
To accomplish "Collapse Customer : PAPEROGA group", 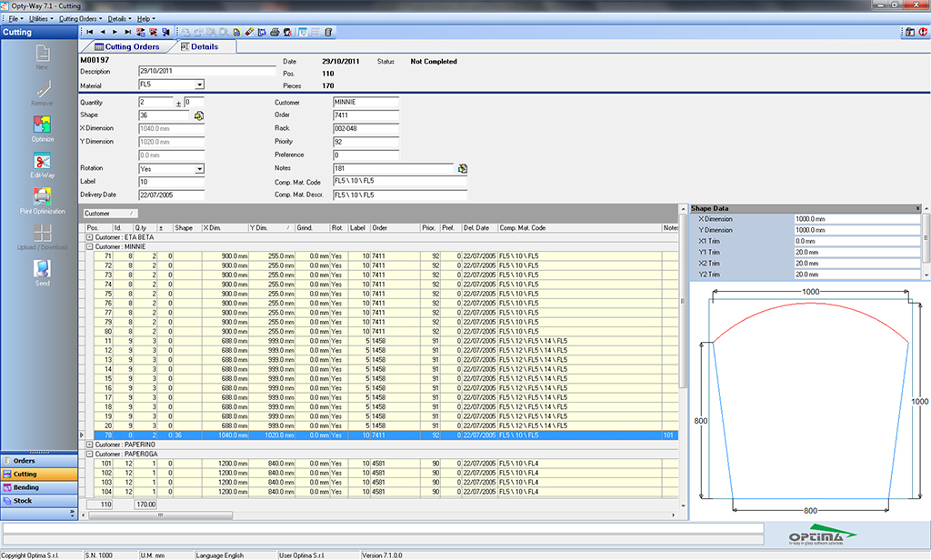I will click(90, 454).
